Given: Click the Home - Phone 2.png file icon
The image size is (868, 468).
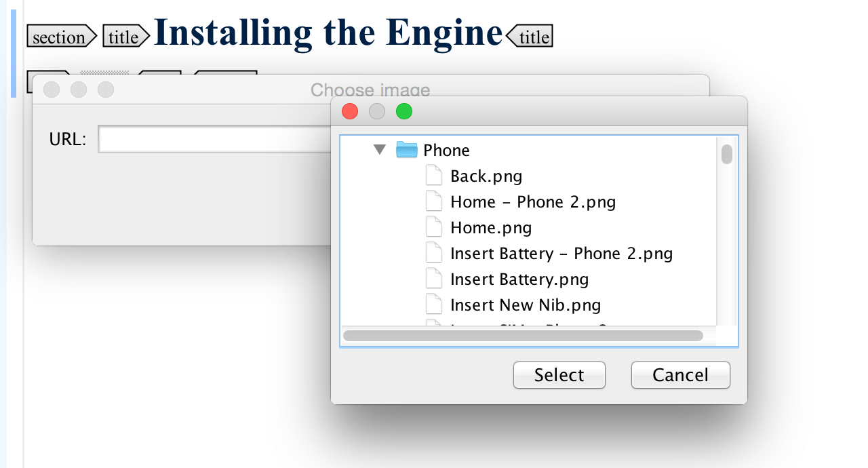Looking at the screenshot, I should pos(434,201).
